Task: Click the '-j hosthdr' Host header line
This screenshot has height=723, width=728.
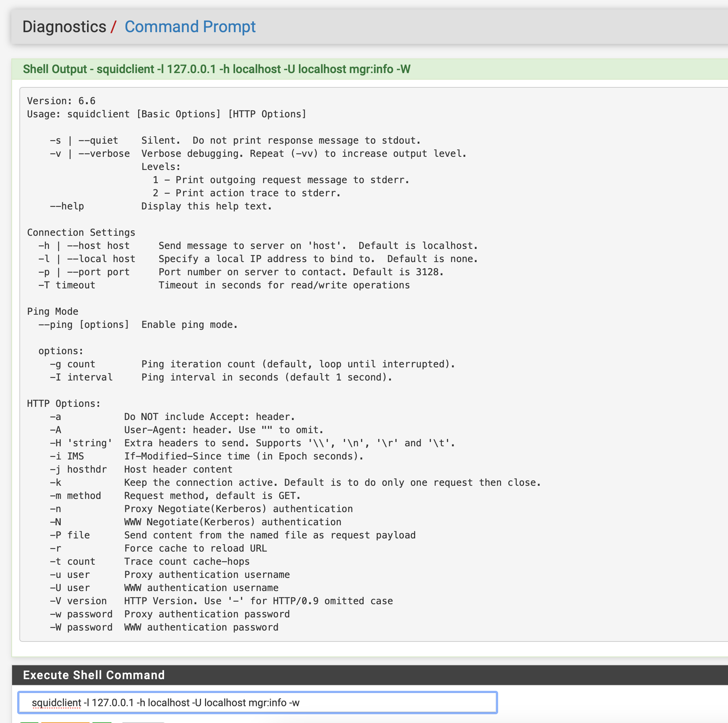Action: (x=141, y=470)
